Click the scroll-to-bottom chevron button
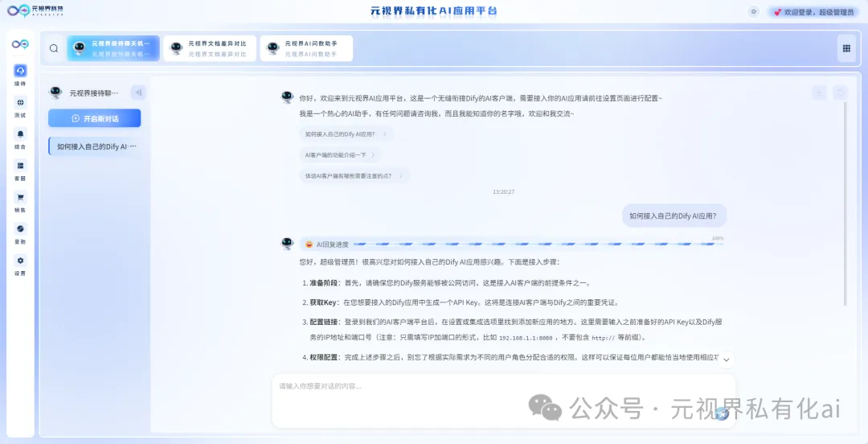Image resolution: width=868 pixels, height=444 pixels. click(x=726, y=360)
